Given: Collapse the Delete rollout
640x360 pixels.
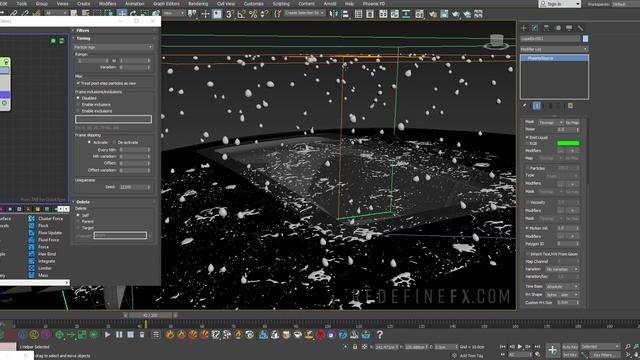Looking at the screenshot, I should pos(82,202).
